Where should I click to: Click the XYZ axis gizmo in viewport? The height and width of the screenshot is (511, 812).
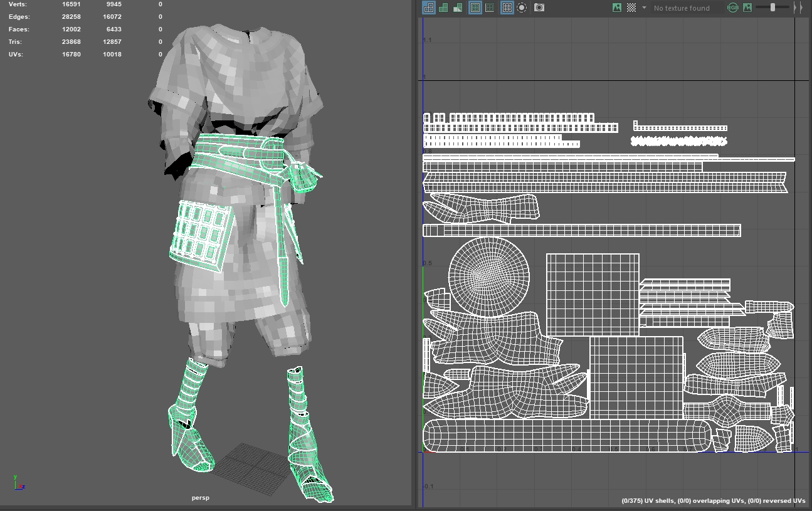click(x=18, y=483)
